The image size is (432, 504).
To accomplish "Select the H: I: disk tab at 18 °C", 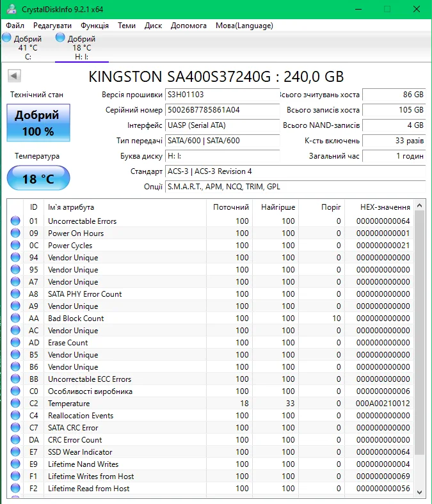I will pos(82,47).
